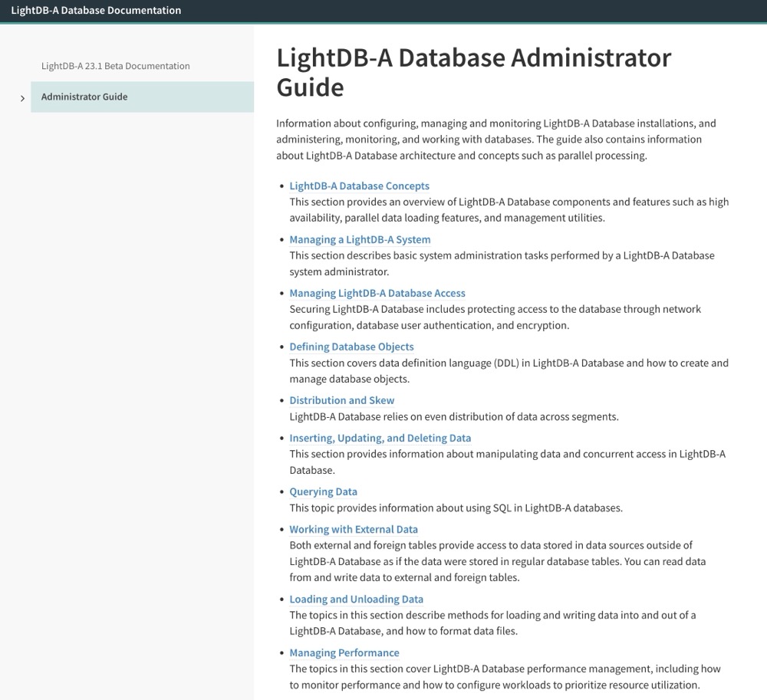
Task: Go to Defining Database Objects section
Action: pos(351,347)
